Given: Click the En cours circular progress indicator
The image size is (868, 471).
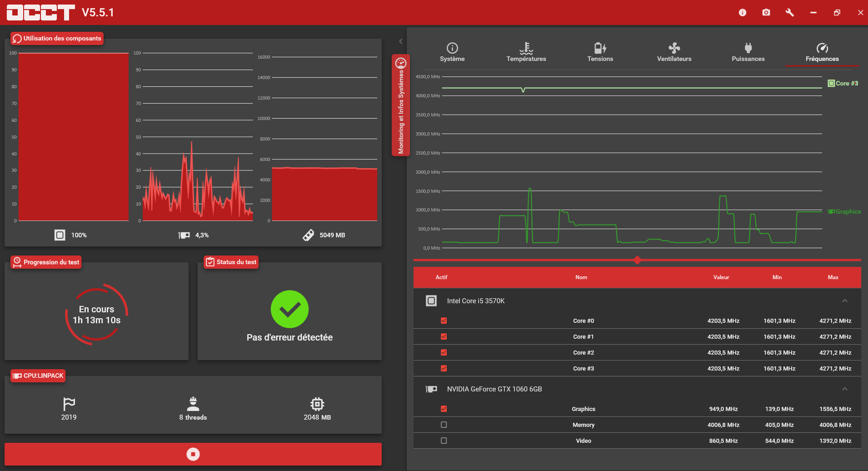Looking at the screenshot, I should (97, 315).
